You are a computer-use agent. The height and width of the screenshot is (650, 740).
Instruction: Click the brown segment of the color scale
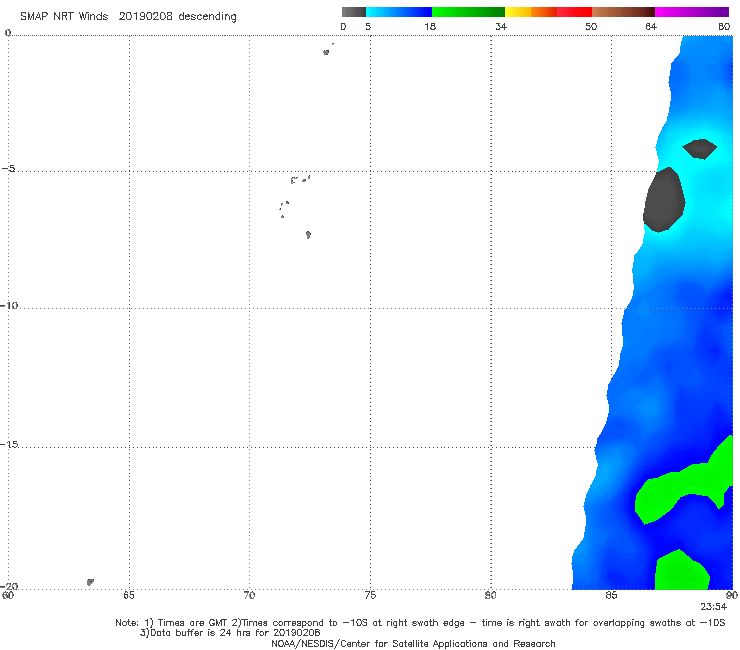623,12
